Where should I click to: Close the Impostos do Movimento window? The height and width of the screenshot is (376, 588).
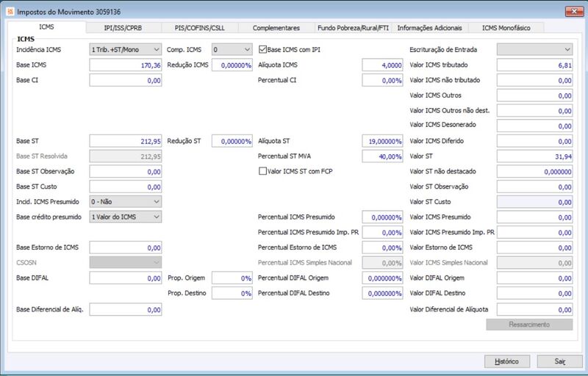tap(574, 12)
